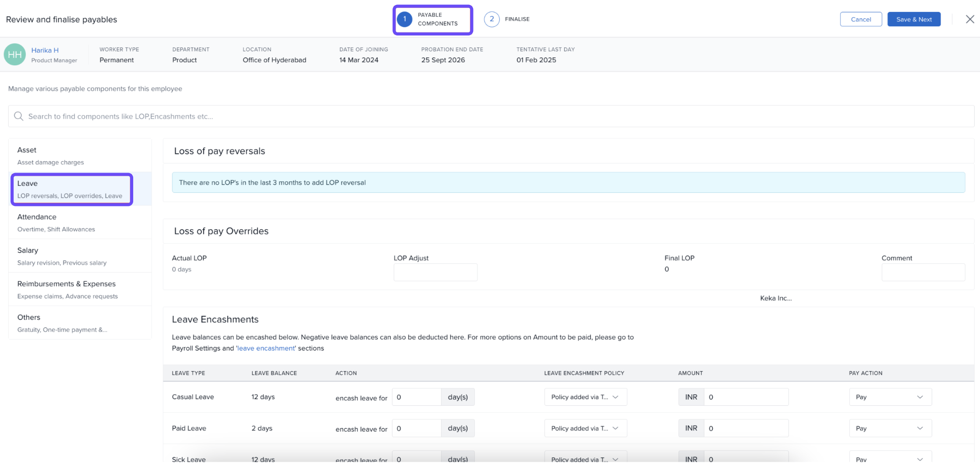Open Paid Leave encashment policy dropdown

(x=585, y=428)
